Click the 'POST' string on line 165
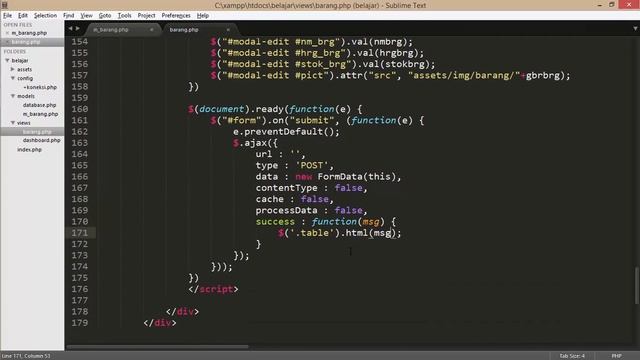The width and height of the screenshot is (640, 360). (311, 165)
